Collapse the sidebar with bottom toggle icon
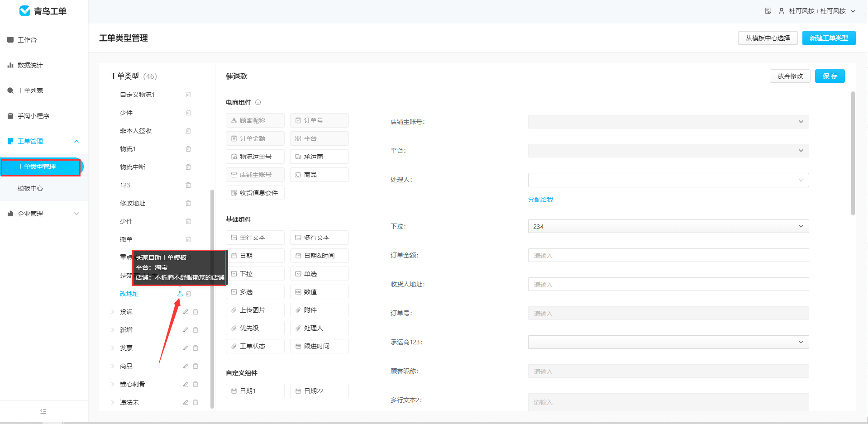This screenshot has height=424, width=868. click(x=43, y=411)
